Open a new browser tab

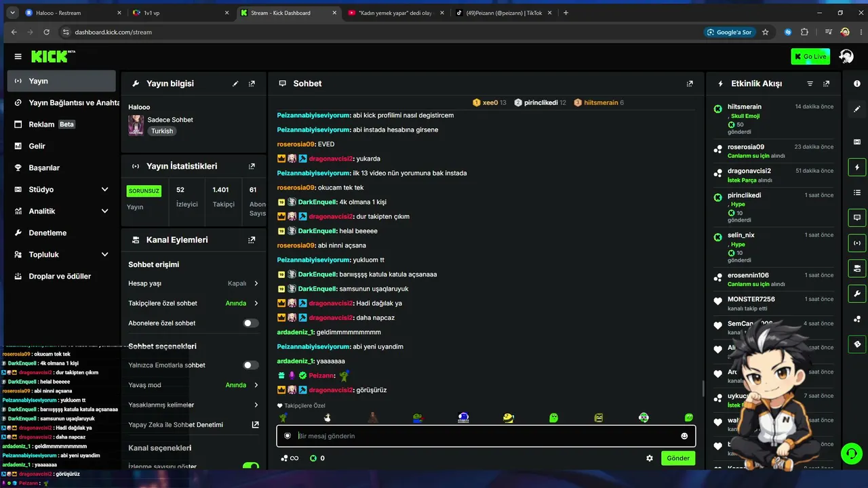click(x=566, y=13)
